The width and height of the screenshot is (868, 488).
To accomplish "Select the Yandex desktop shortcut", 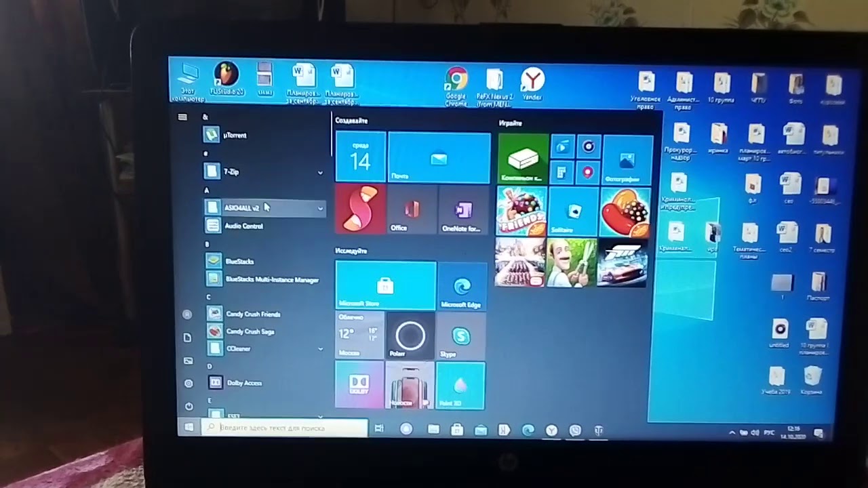I will (x=532, y=83).
